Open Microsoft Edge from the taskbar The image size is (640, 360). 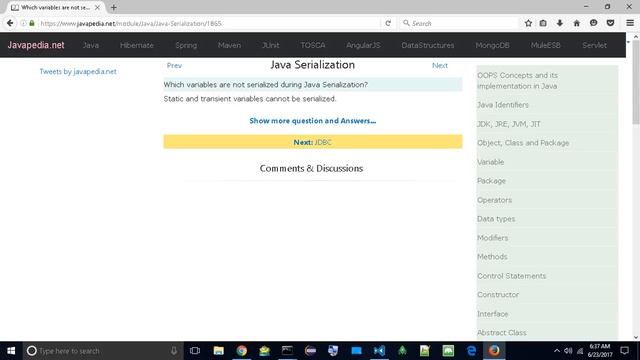tap(471, 351)
